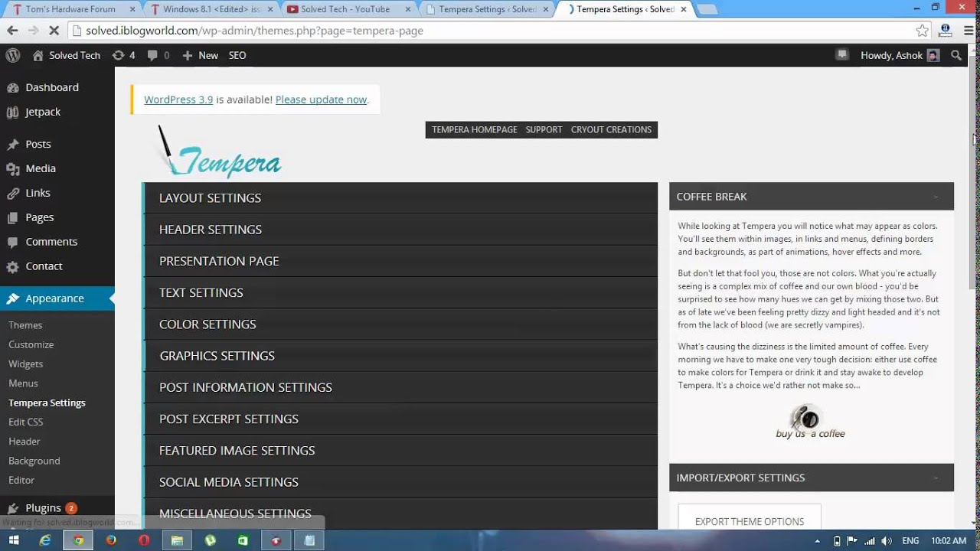This screenshot has width=980, height=551.
Task: Expand the Color Settings section
Action: point(400,324)
